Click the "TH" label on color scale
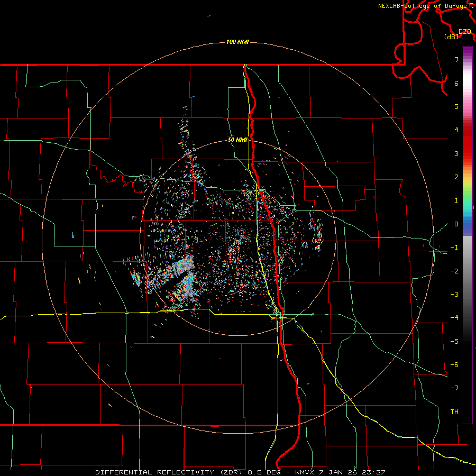This screenshot has height=476, width=476. [x=454, y=412]
